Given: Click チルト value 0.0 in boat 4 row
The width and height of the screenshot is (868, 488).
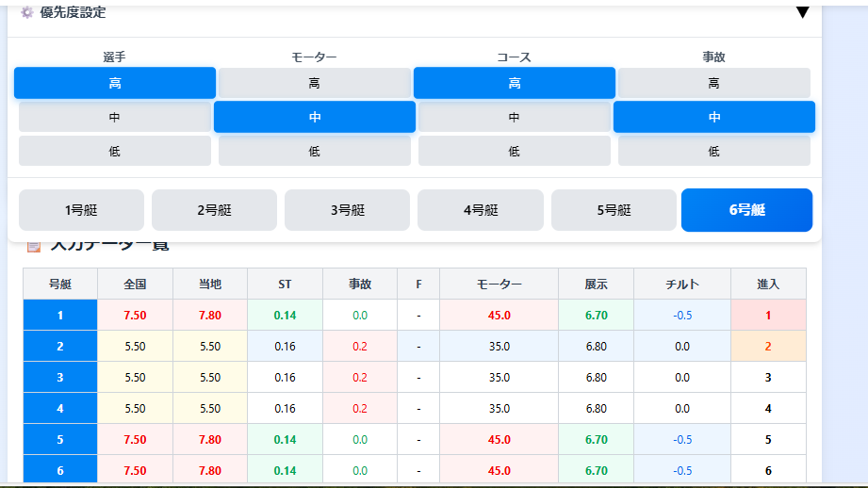Looking at the screenshot, I should pos(682,408).
